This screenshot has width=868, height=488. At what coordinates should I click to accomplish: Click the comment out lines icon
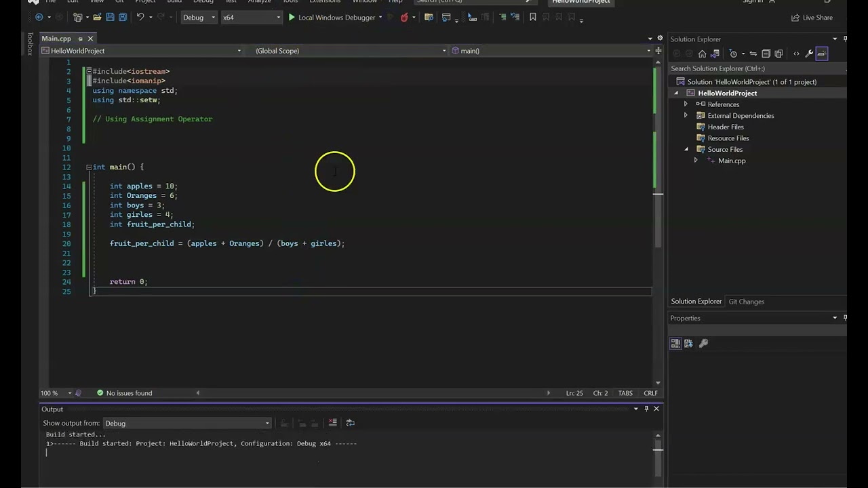tap(502, 18)
